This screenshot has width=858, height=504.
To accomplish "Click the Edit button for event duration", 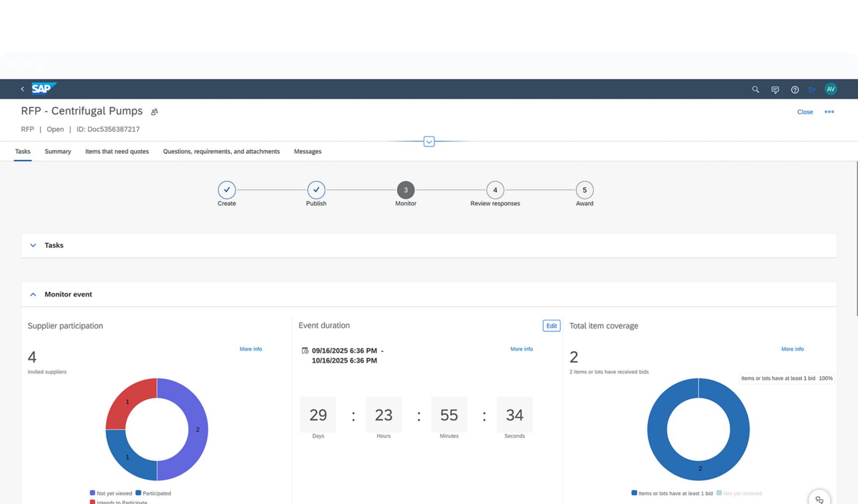I will (x=551, y=326).
